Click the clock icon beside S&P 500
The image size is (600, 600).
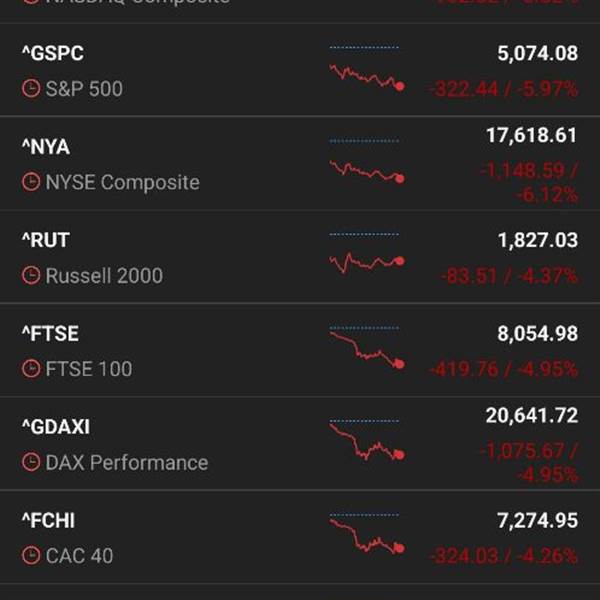31,88
